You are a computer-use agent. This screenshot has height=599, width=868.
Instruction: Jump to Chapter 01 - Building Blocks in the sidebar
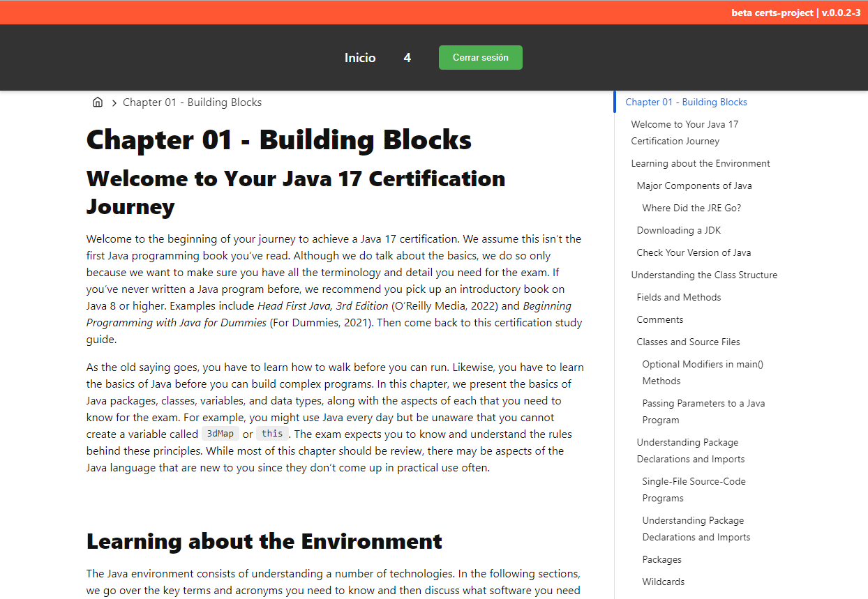click(x=686, y=102)
